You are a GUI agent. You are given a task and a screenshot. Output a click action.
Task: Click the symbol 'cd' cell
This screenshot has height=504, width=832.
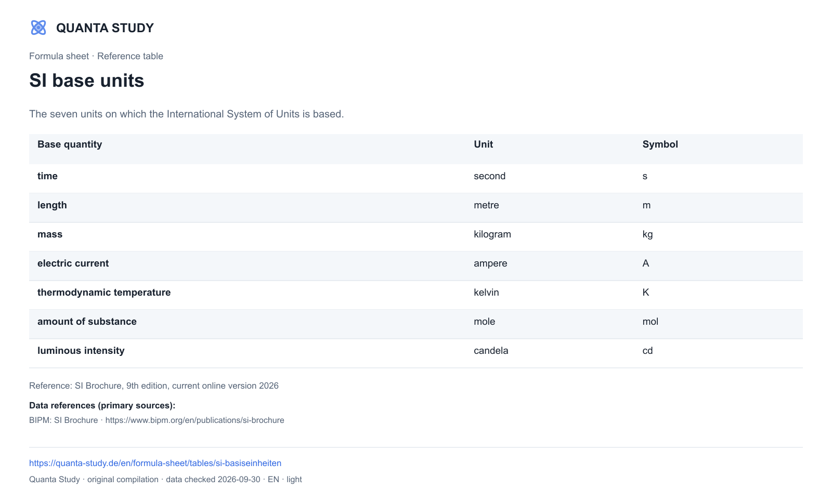(x=647, y=351)
